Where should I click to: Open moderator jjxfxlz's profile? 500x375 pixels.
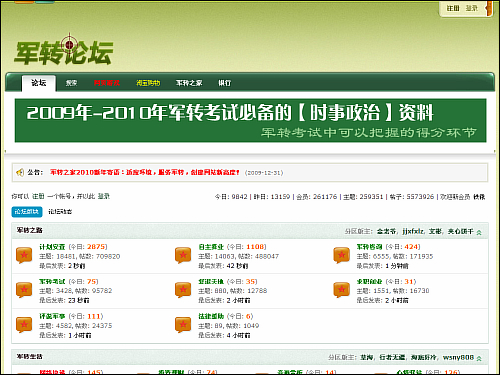pyautogui.click(x=413, y=231)
